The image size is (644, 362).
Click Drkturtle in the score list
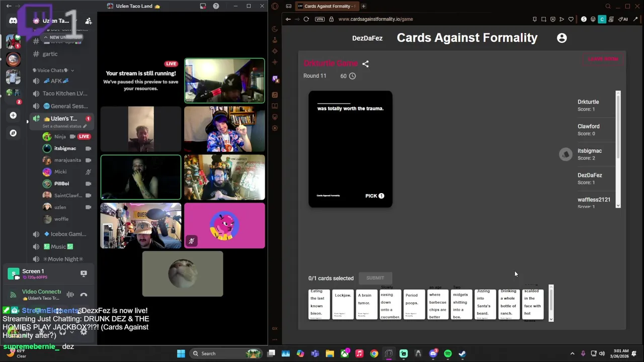[x=588, y=102]
